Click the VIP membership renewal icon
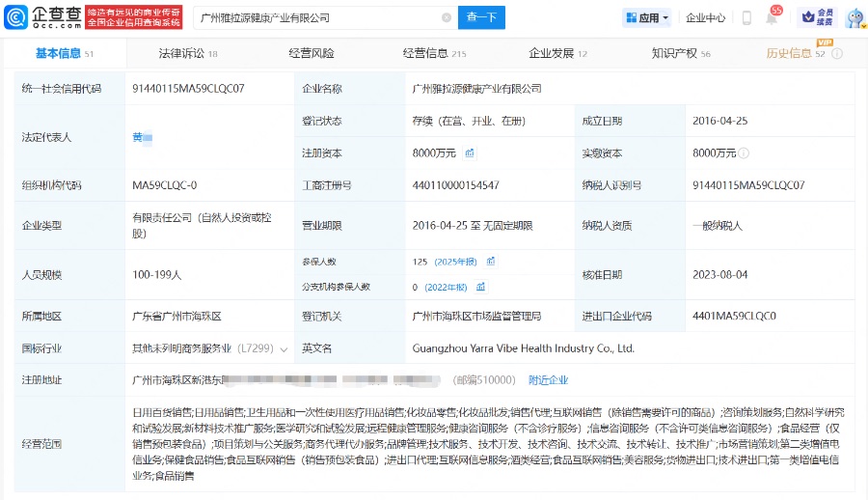868x500 pixels. 818,17
